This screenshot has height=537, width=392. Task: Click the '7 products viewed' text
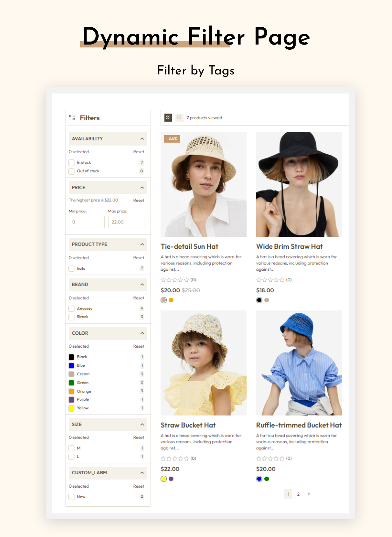[x=204, y=118]
